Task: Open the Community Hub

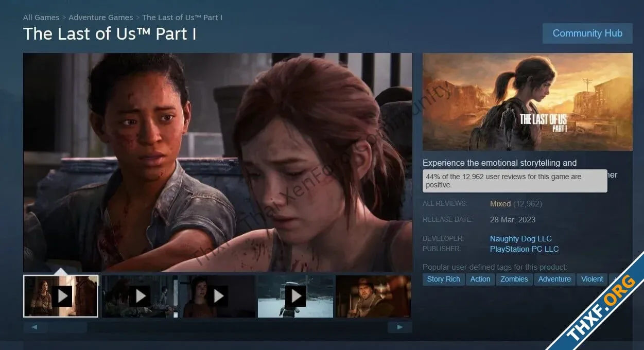Action: (x=587, y=33)
